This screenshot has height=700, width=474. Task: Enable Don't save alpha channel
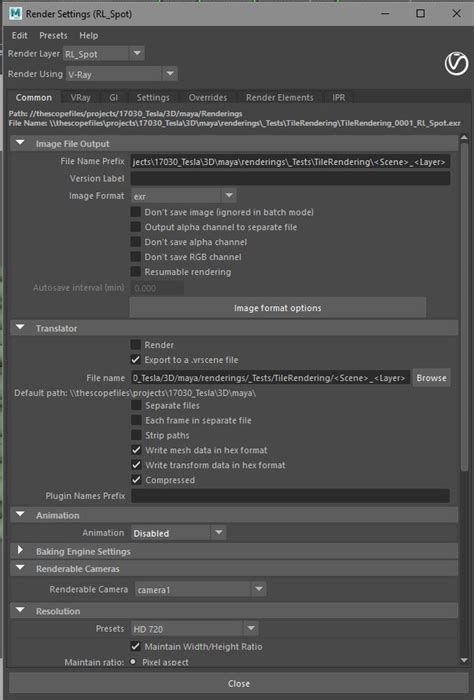click(x=136, y=242)
